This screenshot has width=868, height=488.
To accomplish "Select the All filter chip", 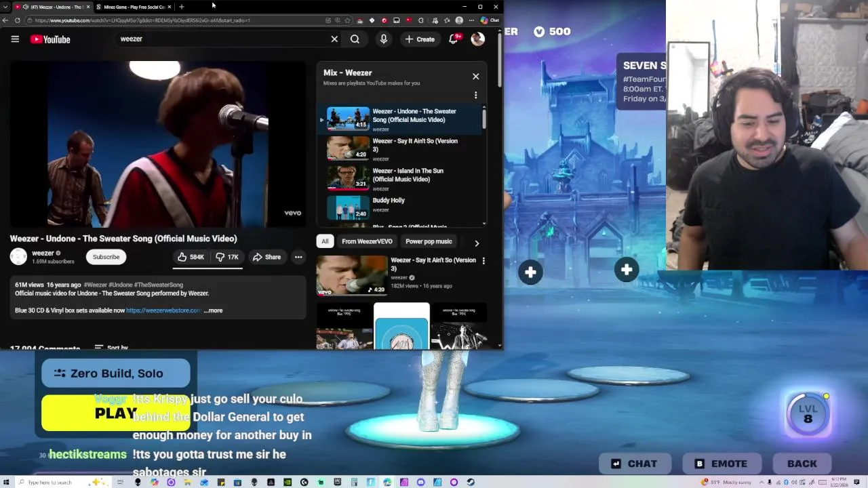I will pos(325,241).
